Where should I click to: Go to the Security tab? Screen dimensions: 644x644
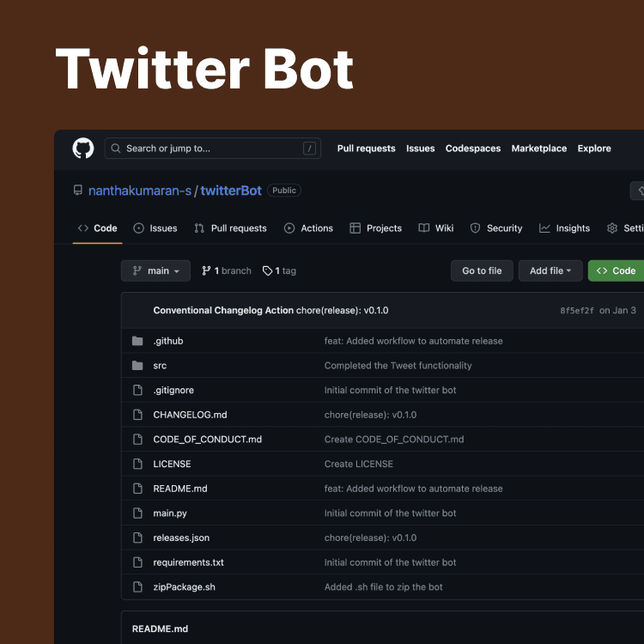[x=496, y=228]
